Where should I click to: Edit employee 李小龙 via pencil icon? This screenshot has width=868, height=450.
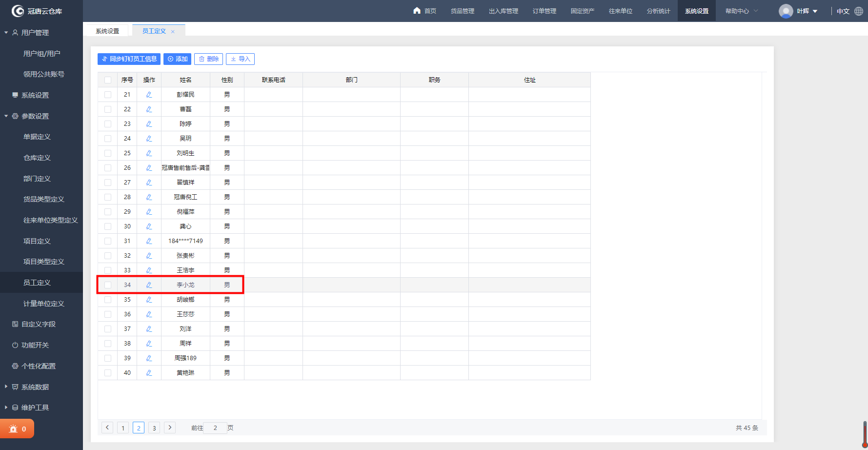click(x=149, y=285)
